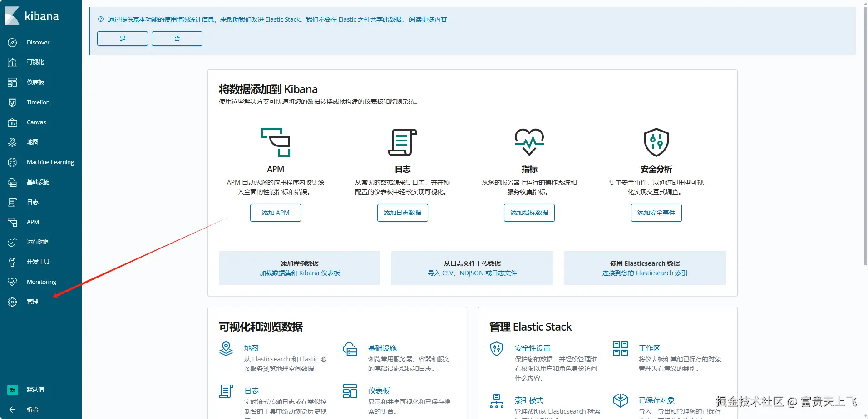Viewport: 868px width, 419px height.
Task: Select Discover in the side menu
Action: click(38, 43)
